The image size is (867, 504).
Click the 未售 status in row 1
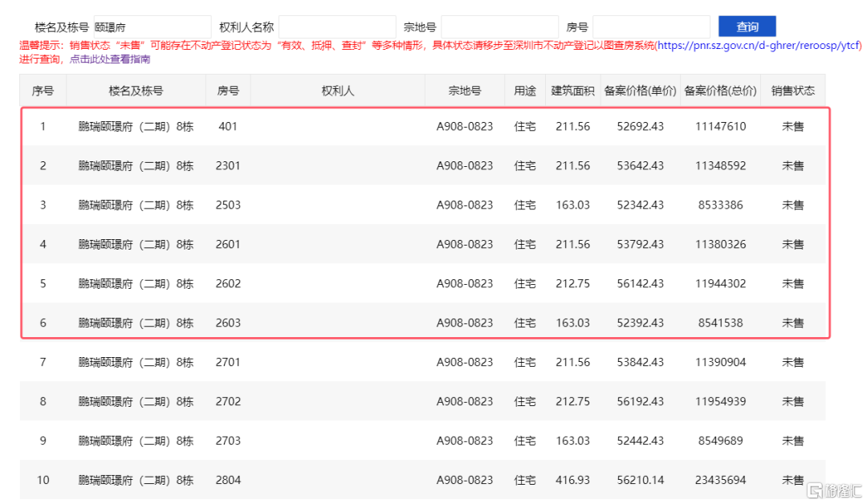point(792,127)
